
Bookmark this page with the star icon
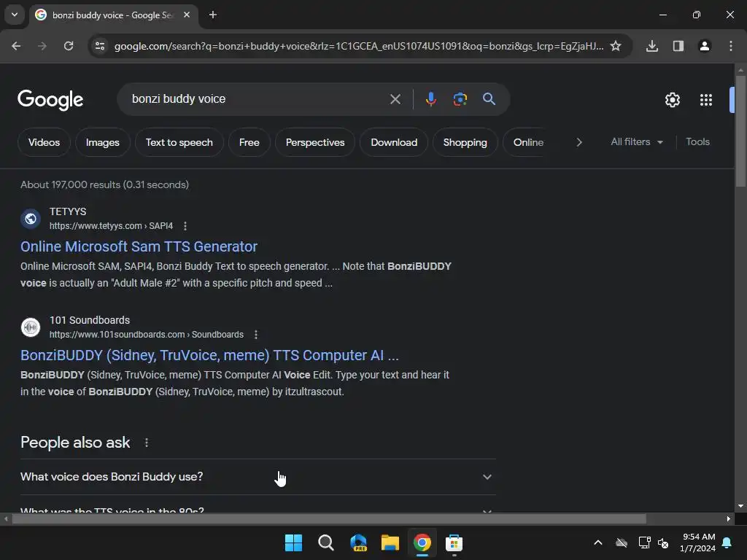(x=616, y=46)
